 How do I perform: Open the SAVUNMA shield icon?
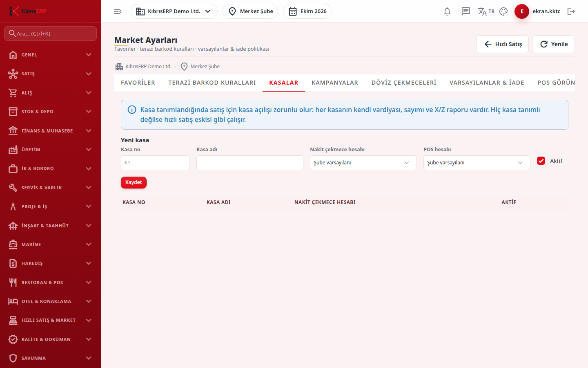click(x=13, y=358)
